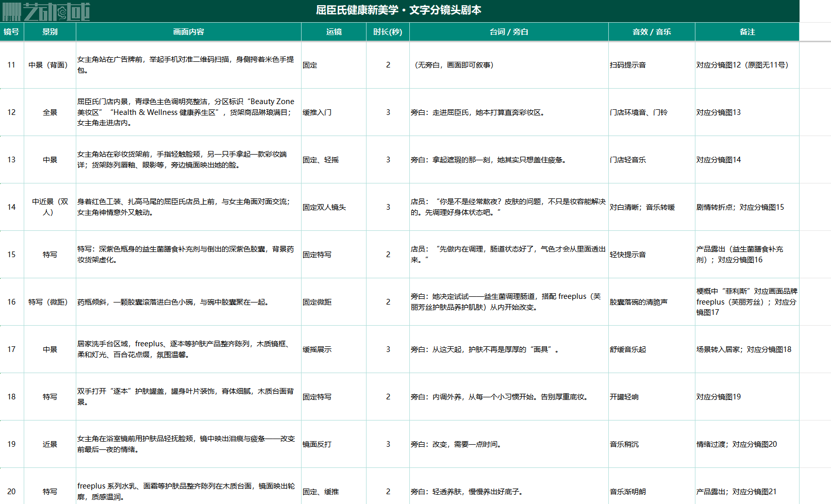The height and width of the screenshot is (504, 831).
Task: Click the 全景 shot type cell
Action: pyautogui.click(x=50, y=112)
